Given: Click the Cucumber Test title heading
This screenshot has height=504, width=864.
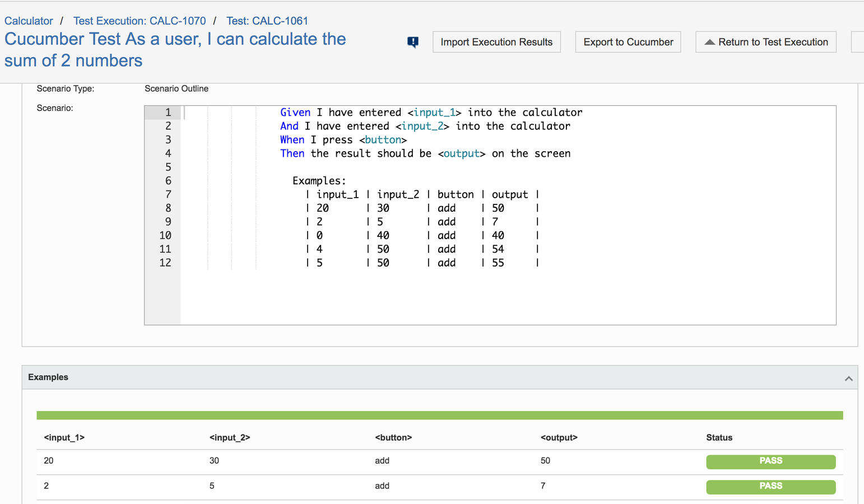Looking at the screenshot, I should (x=175, y=50).
